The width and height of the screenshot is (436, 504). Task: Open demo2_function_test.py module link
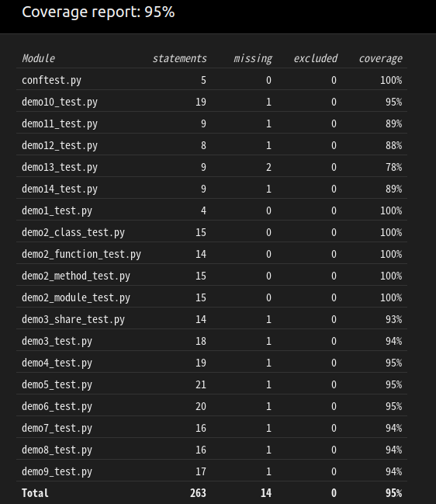pyautogui.click(x=81, y=254)
